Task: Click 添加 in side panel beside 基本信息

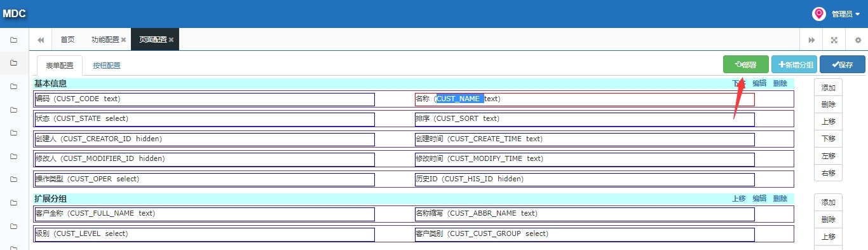Action: tap(828, 88)
